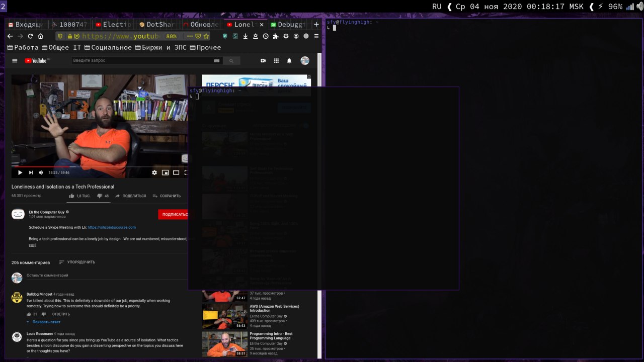Open the browser history clock icon

tap(266, 36)
